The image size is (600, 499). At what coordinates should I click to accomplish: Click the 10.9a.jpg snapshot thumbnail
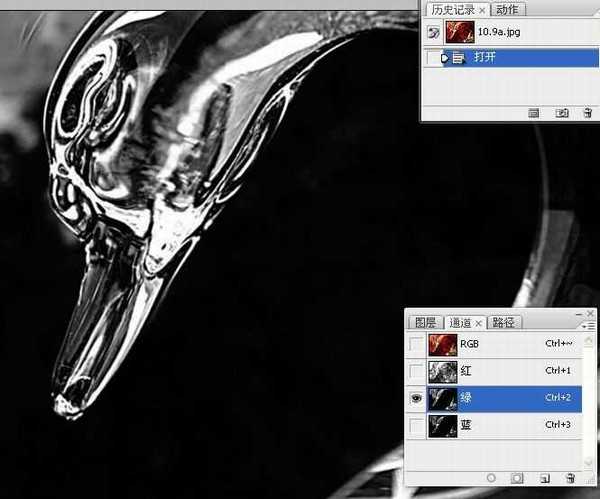click(x=461, y=32)
